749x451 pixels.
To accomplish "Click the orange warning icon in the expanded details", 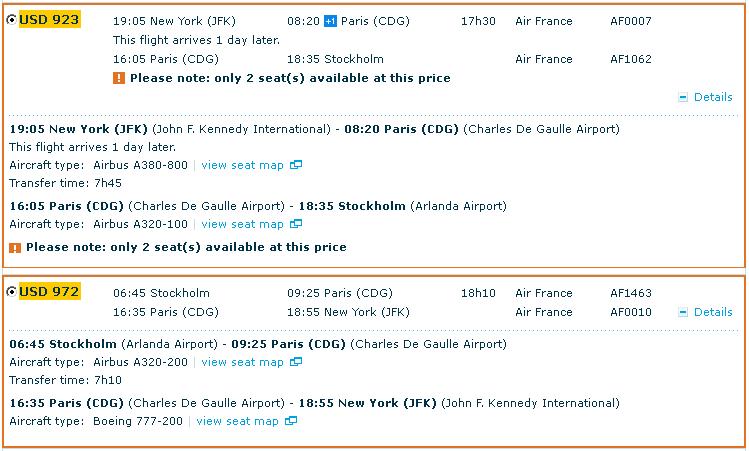I will 15,247.
